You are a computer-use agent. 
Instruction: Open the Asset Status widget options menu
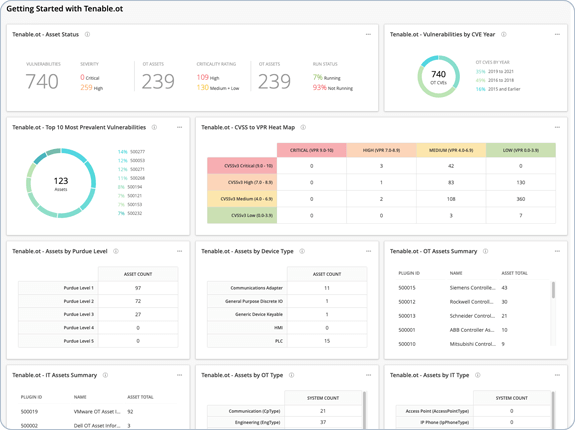(368, 34)
